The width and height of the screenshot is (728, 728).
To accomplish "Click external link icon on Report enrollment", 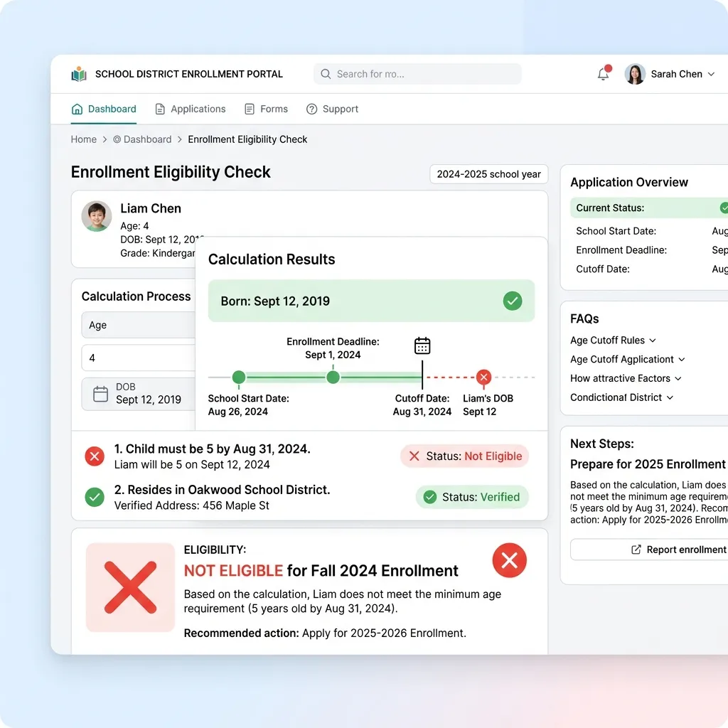I will click(x=636, y=550).
